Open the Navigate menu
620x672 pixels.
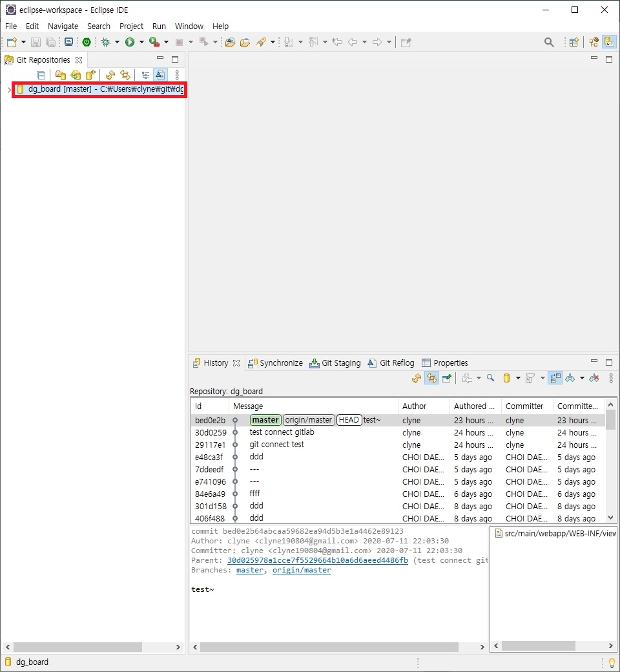pyautogui.click(x=63, y=26)
